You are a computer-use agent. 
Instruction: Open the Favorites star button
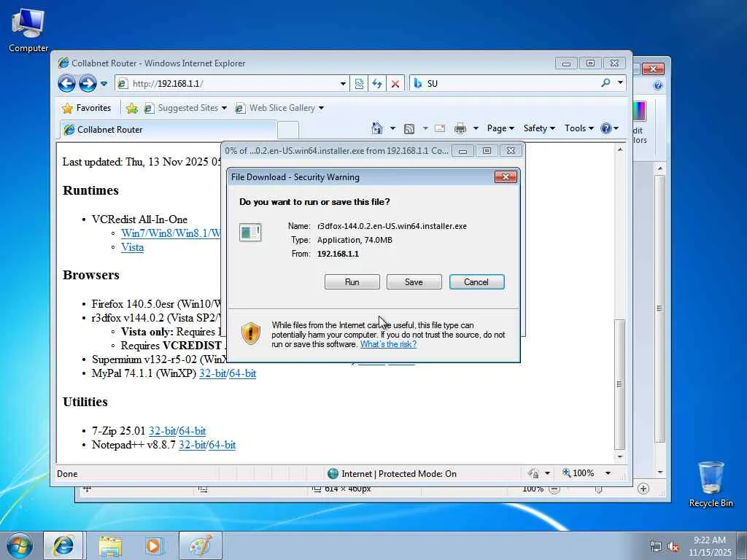point(87,108)
